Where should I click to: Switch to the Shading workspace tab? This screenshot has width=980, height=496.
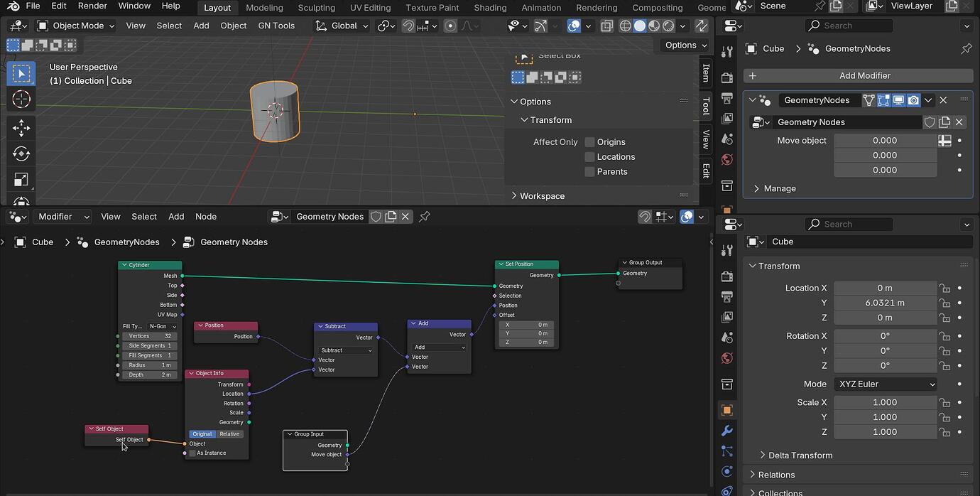[490, 7]
